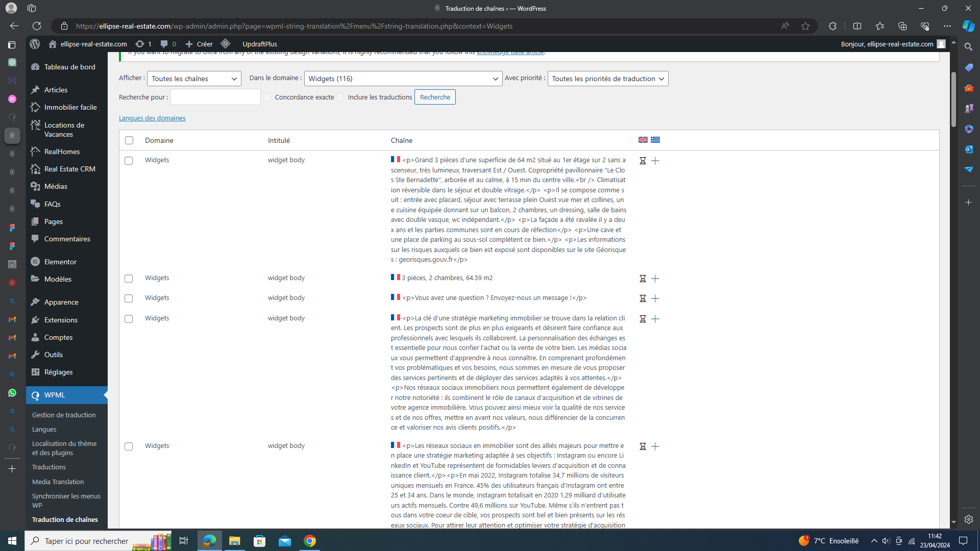Viewport: 980px width, 551px height.
Task: Click the hourglass status icon for the '3 pièces' string
Action: pos(643,279)
